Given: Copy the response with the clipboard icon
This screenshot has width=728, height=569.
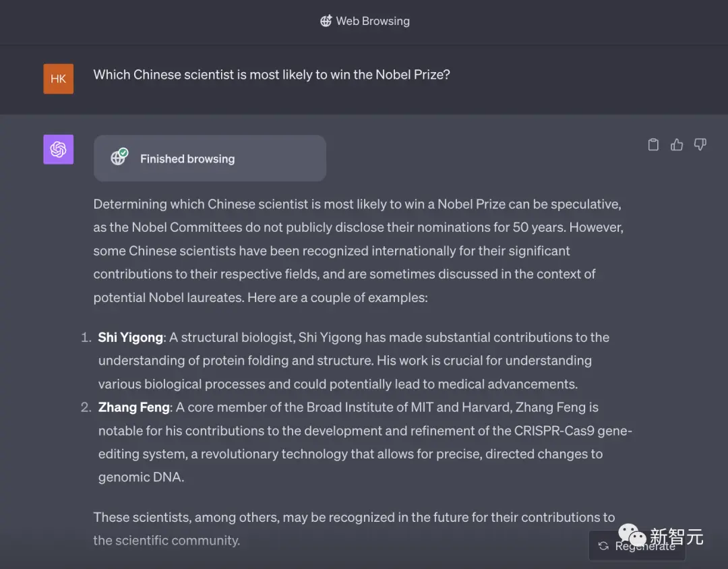Looking at the screenshot, I should (x=653, y=144).
